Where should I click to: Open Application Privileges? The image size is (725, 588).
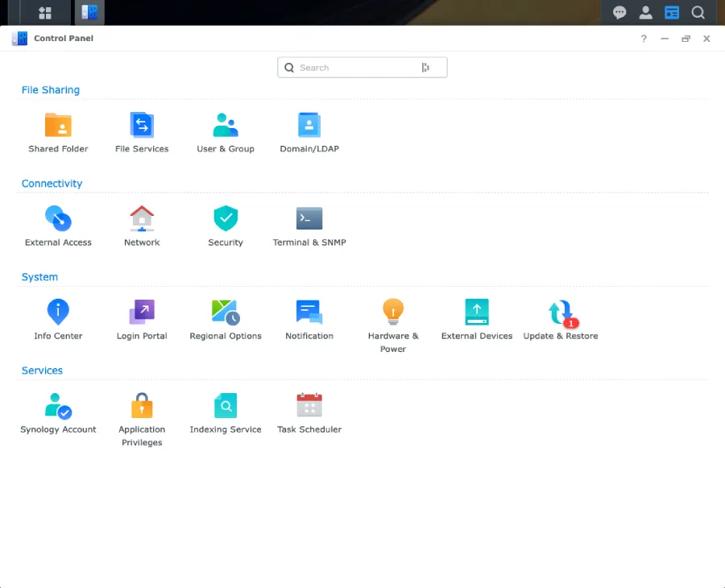pyautogui.click(x=142, y=420)
